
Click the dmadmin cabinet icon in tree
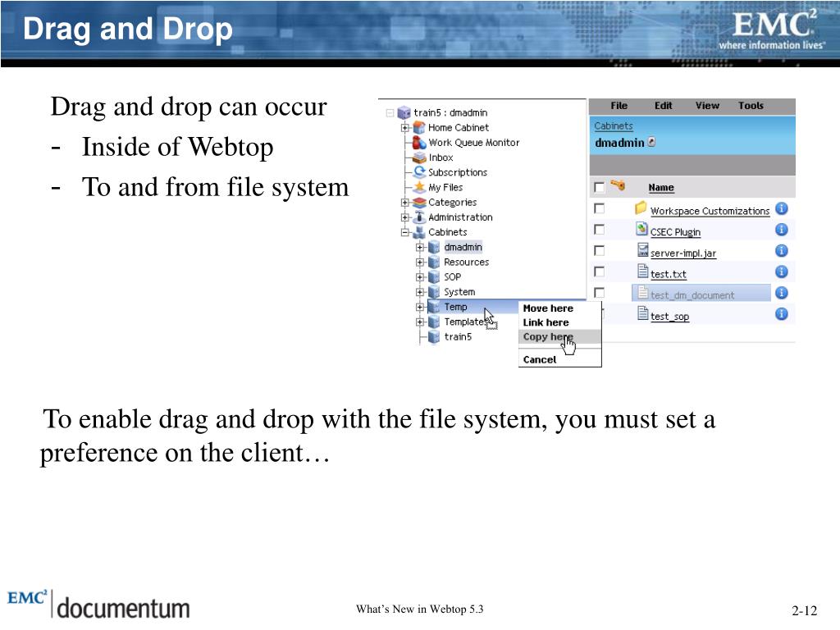point(435,247)
